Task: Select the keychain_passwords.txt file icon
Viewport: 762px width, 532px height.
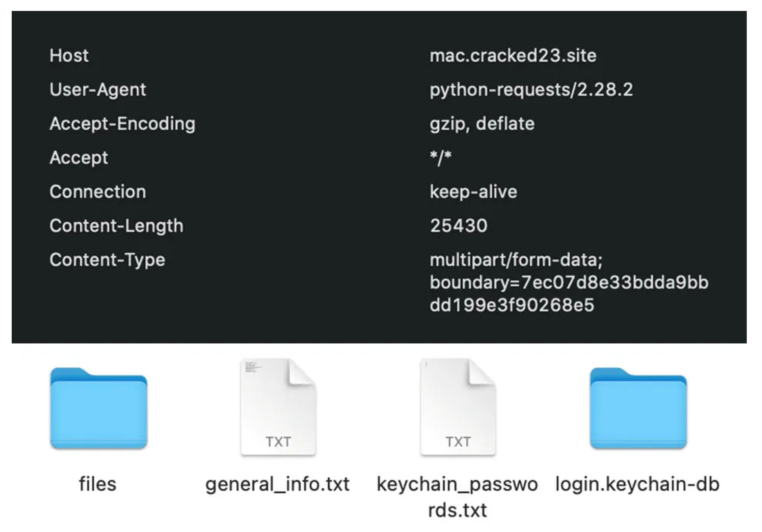Action: pos(458,407)
